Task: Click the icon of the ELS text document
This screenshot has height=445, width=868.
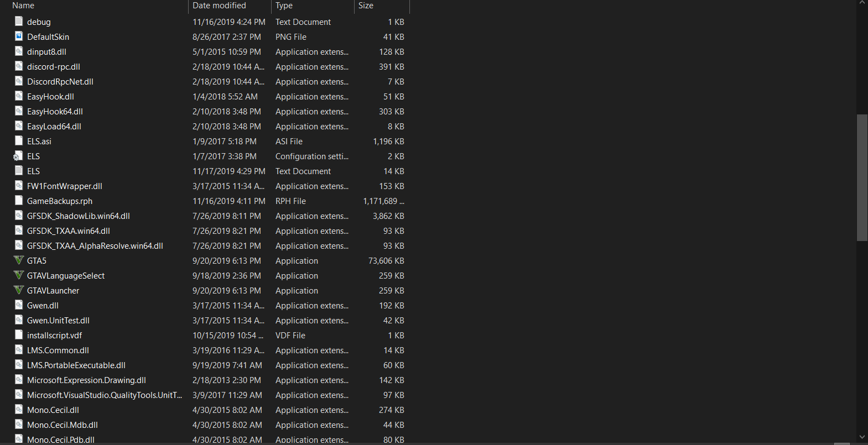Action: (19, 171)
